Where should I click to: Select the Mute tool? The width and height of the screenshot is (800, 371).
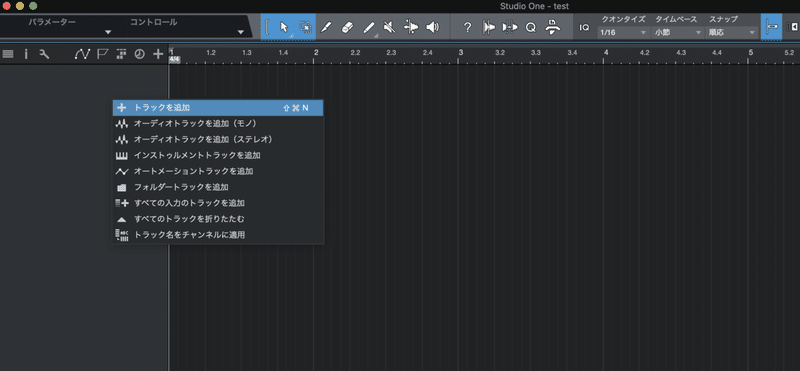point(389,27)
